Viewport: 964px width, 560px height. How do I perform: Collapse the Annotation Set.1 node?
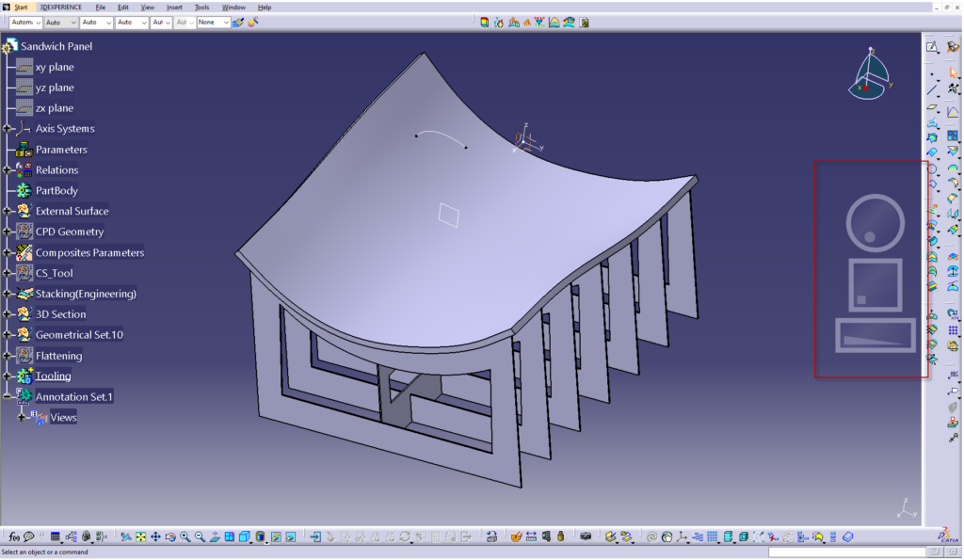[x=8, y=397]
